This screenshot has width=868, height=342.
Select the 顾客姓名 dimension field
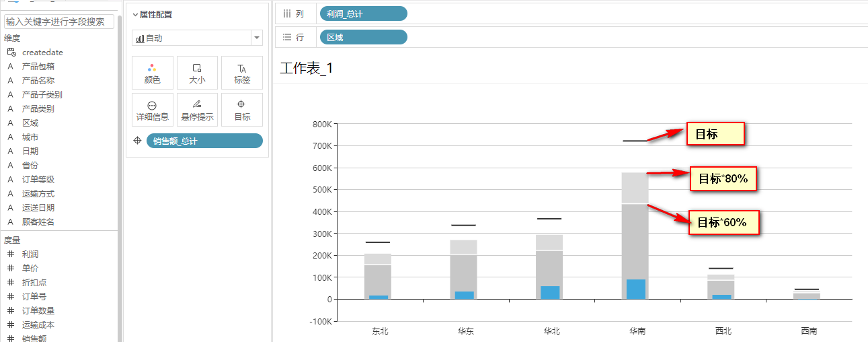point(38,221)
